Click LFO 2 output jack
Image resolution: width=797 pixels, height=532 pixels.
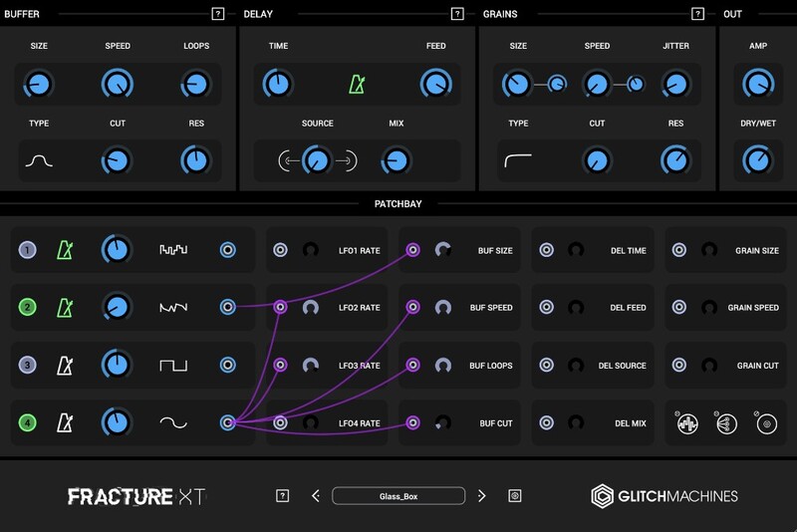pyautogui.click(x=228, y=307)
